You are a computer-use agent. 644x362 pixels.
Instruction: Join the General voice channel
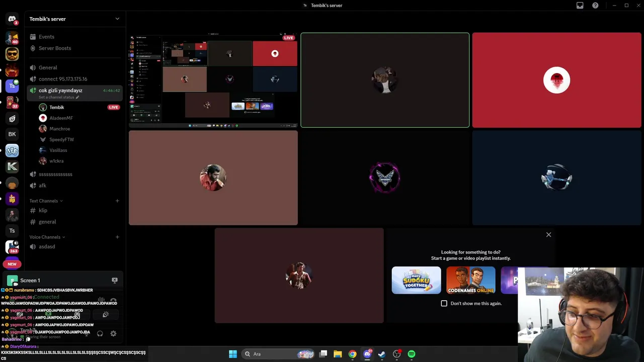tap(74, 68)
